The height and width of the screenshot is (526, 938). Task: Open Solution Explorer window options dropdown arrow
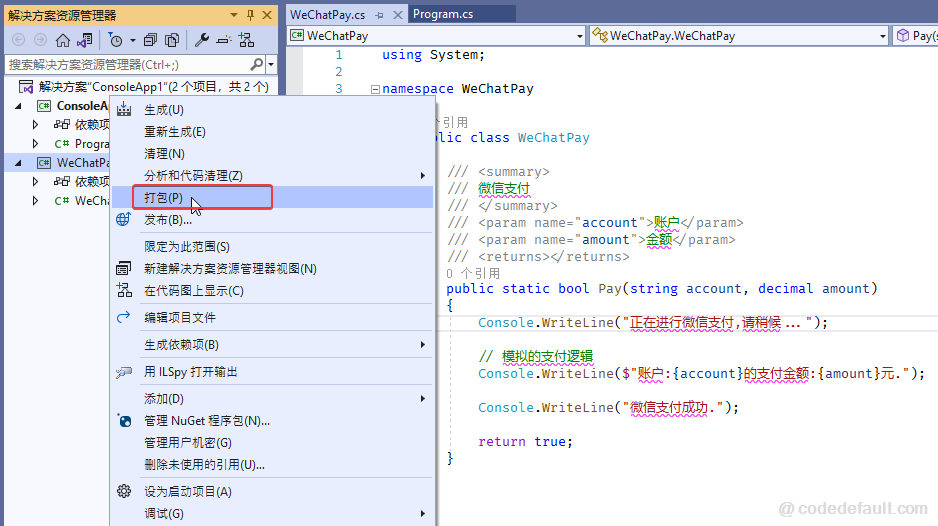(233, 15)
